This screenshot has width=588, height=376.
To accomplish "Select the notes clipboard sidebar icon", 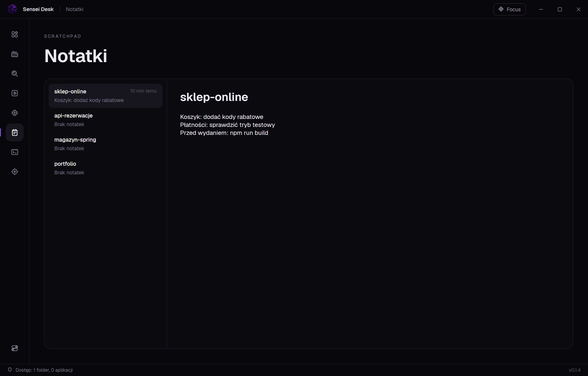I will coord(15,132).
